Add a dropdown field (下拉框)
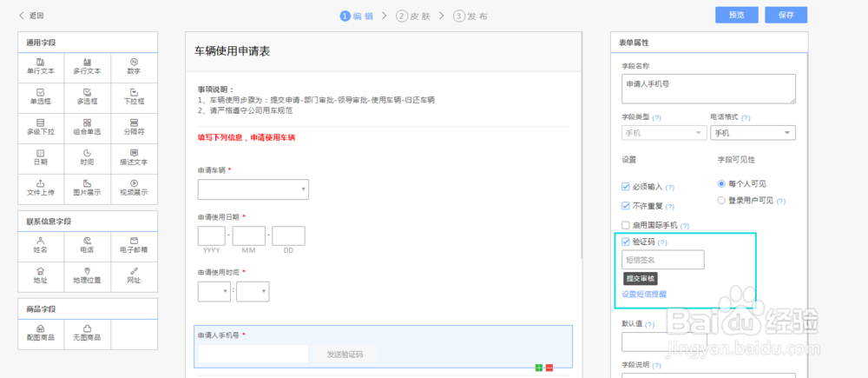This screenshot has width=868, height=378. tap(134, 97)
